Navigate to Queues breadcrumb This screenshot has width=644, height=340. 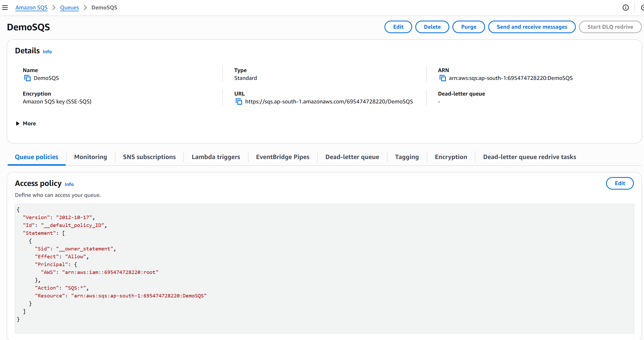click(70, 8)
